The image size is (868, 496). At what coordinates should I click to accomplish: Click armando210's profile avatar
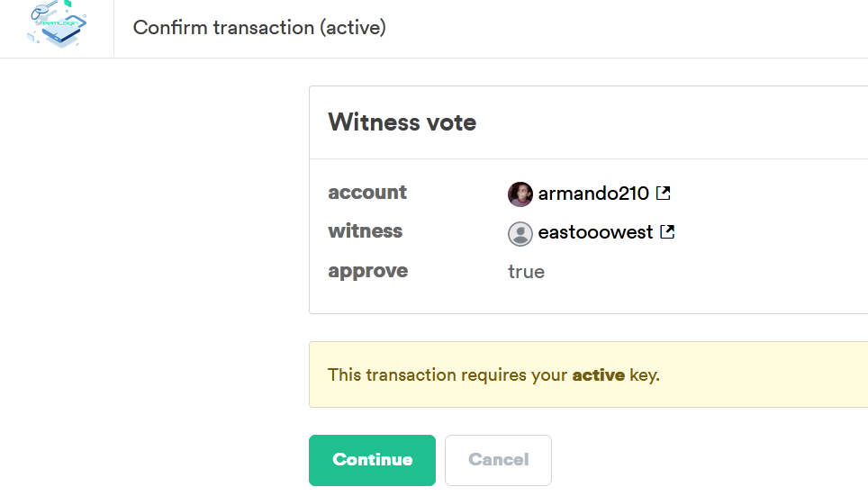[520, 194]
